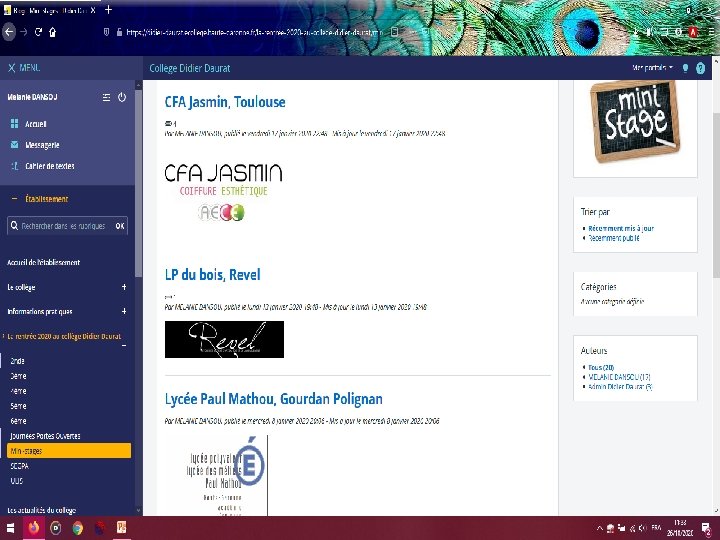Go to the browser home page icon
720x540 pixels.
pos(52,32)
